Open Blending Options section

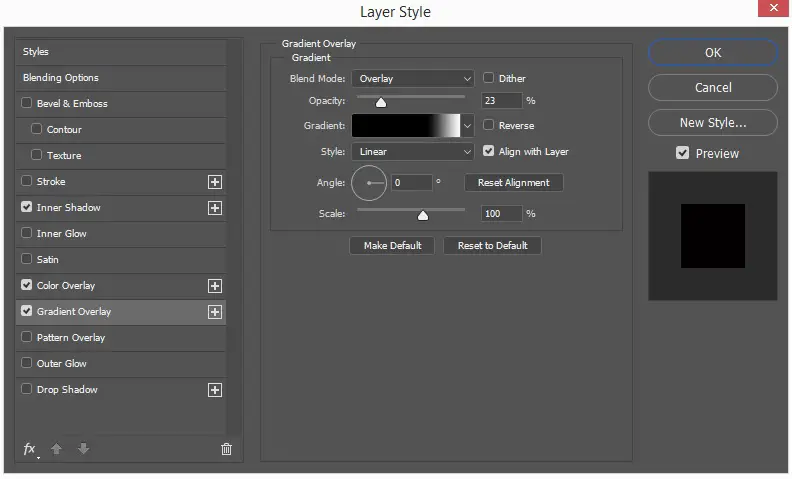pyautogui.click(x=121, y=78)
